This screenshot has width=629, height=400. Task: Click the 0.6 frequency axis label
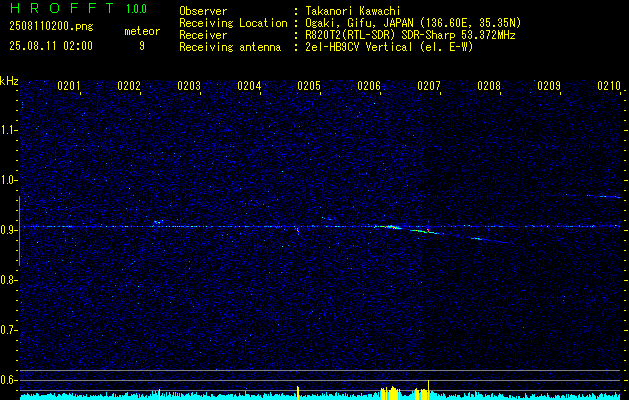pos(8,380)
